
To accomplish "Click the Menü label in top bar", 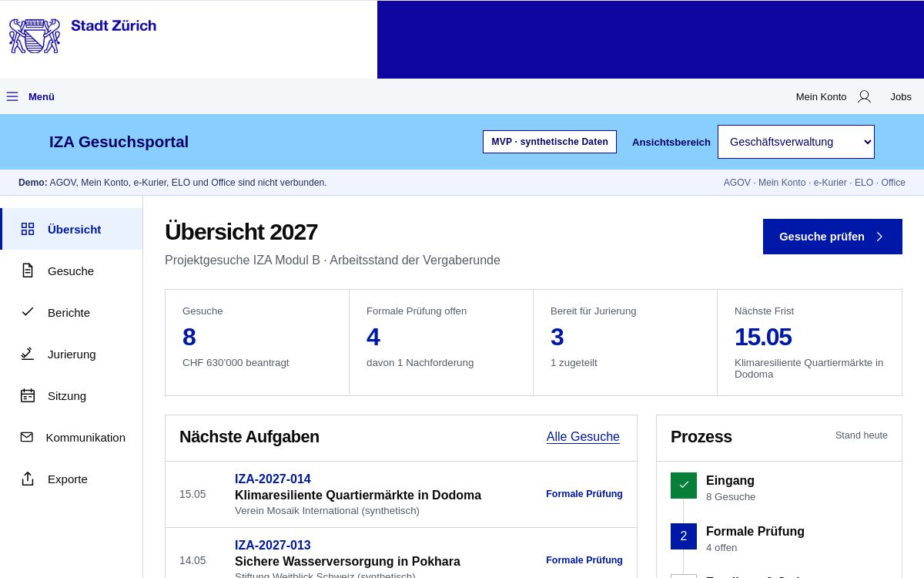I will [42, 96].
